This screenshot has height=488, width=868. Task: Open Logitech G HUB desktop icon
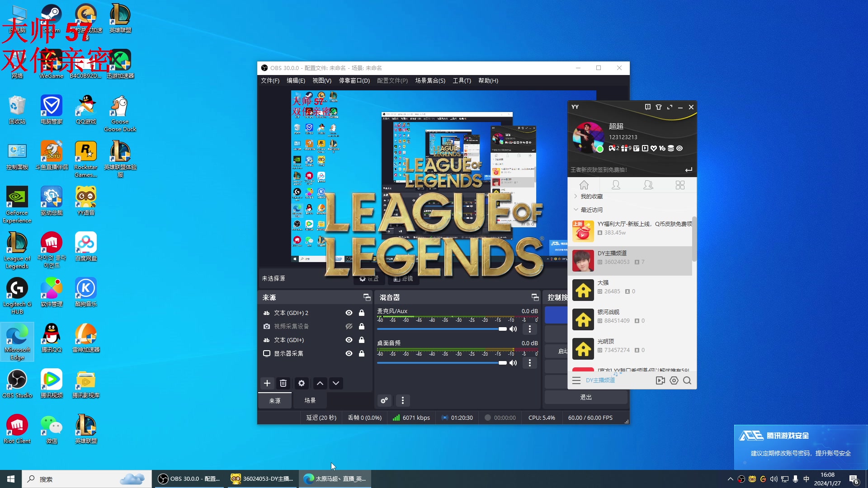(x=17, y=296)
